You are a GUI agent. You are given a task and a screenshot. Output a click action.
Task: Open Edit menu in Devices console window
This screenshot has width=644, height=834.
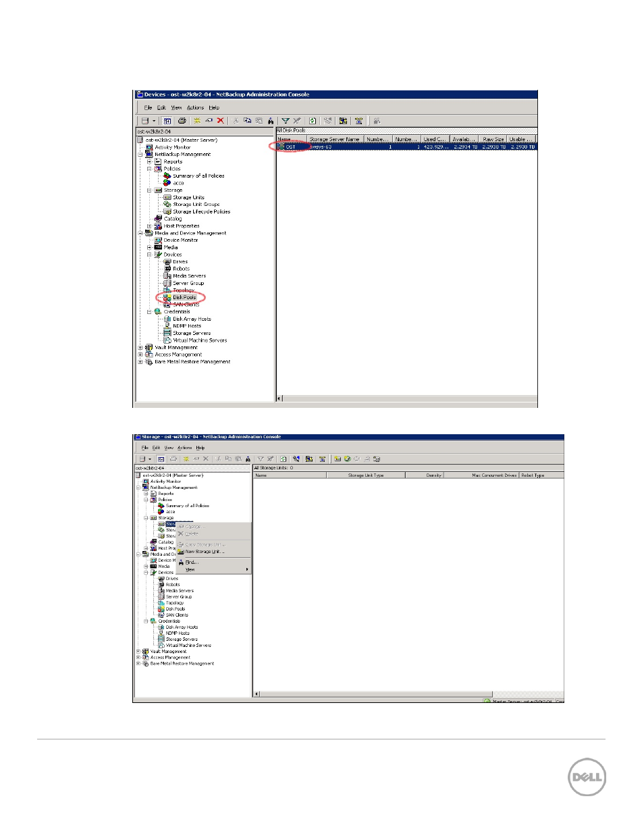coord(161,107)
